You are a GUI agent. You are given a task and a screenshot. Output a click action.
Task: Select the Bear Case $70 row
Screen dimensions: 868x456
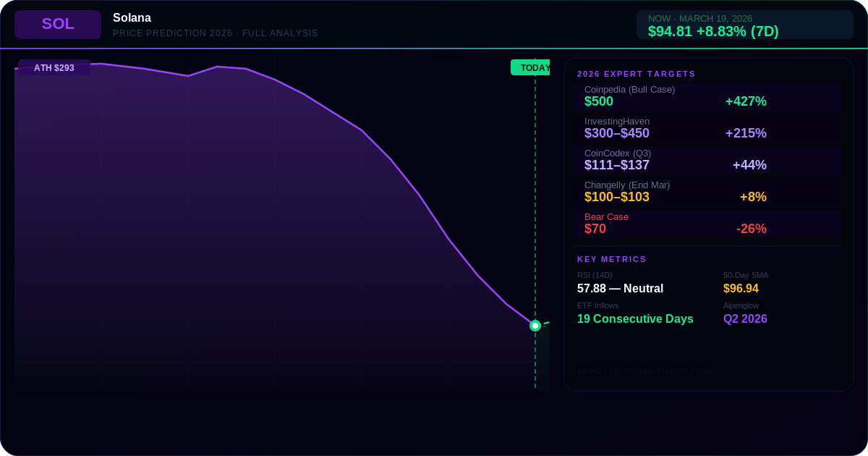coord(707,223)
